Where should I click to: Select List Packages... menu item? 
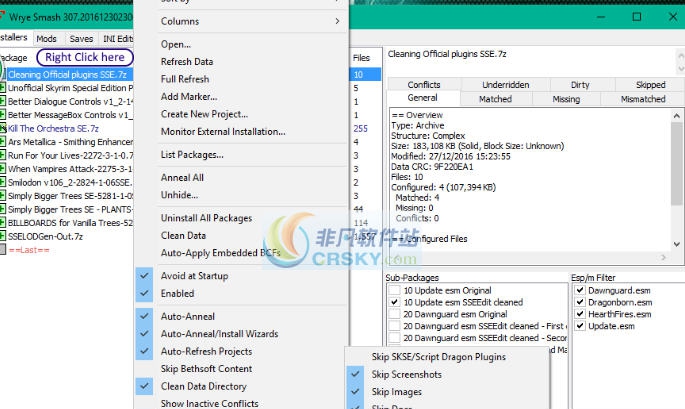(241, 155)
